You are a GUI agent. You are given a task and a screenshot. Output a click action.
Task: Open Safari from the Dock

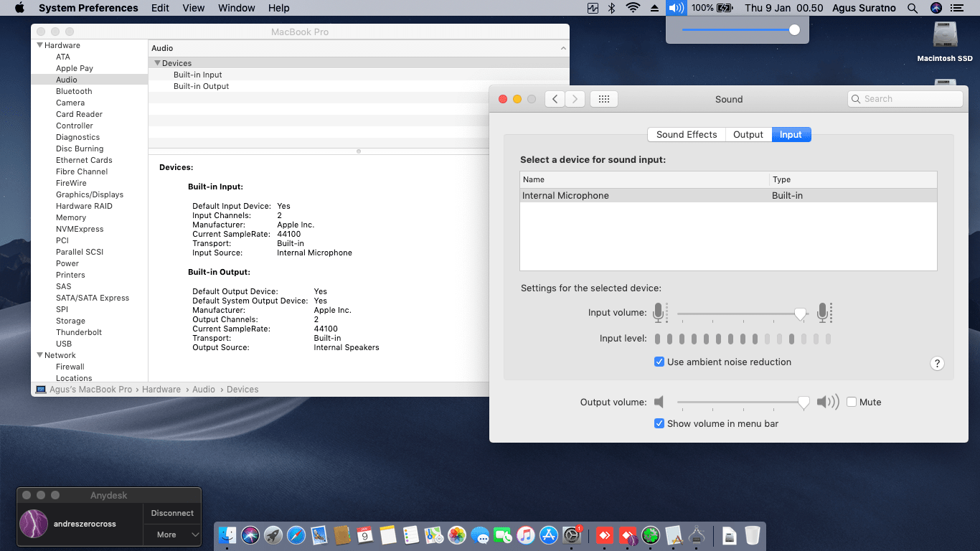[x=296, y=535]
